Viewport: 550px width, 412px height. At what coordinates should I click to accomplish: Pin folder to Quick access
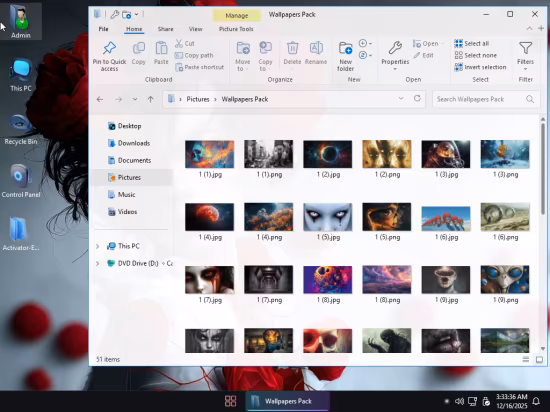pyautogui.click(x=109, y=56)
